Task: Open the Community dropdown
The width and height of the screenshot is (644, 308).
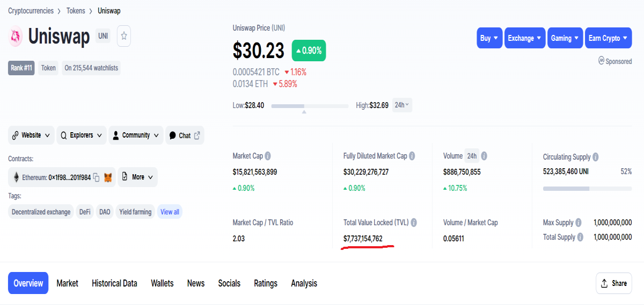Action: click(x=136, y=135)
